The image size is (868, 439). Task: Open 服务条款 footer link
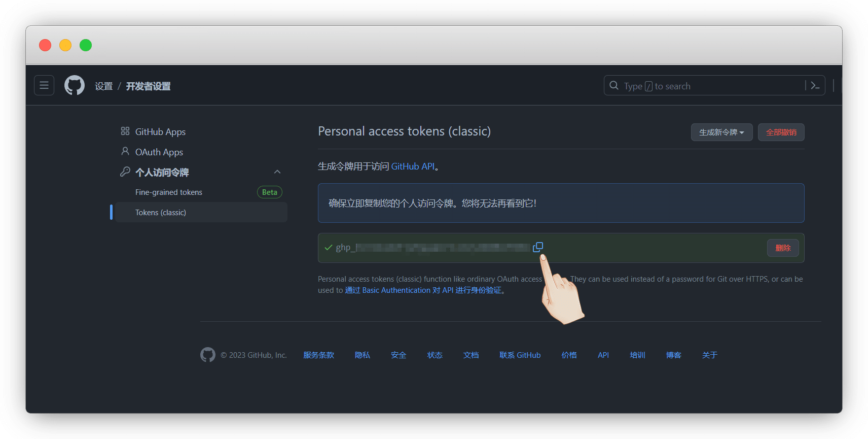pyautogui.click(x=318, y=355)
